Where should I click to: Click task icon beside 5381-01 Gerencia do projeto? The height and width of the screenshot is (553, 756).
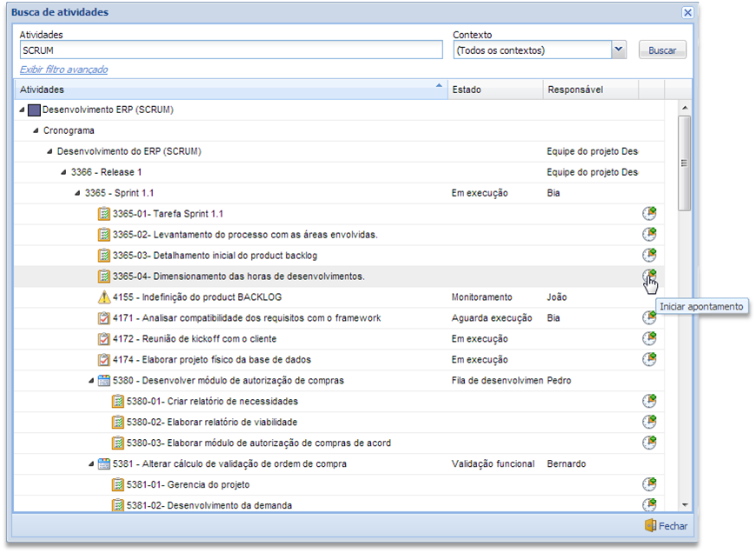click(x=117, y=484)
